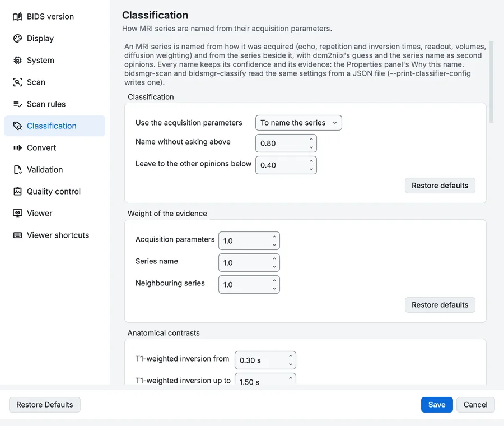Open the Viewer page label
This screenshot has height=426, width=504.
coord(40,214)
